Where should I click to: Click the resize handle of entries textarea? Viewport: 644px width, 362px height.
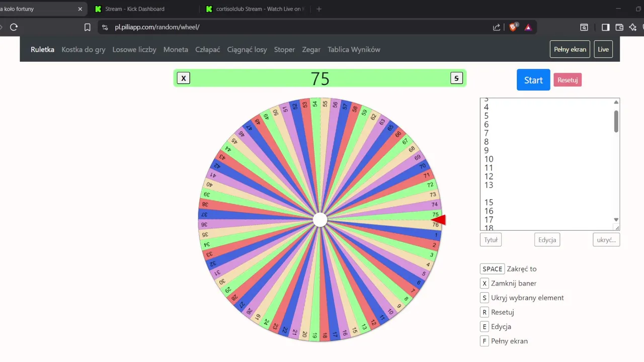617,228
